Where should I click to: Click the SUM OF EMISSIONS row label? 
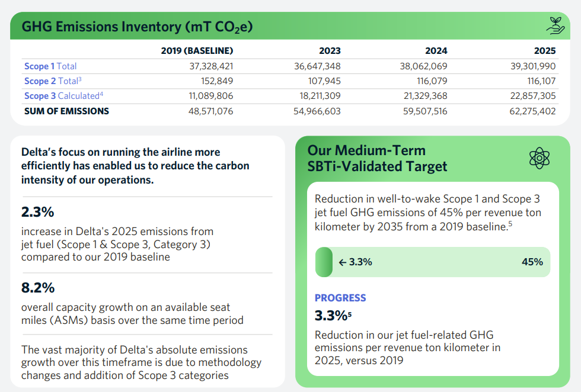point(66,111)
